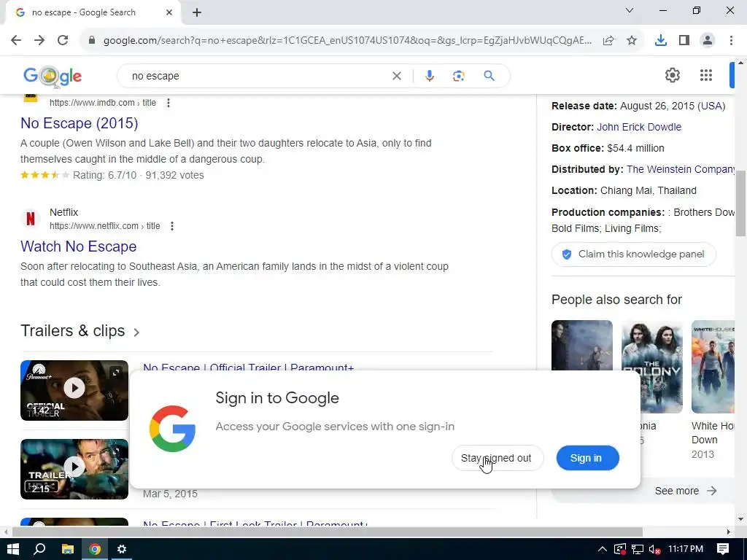Go to the Google logo homepage
The width and height of the screenshot is (747, 560).
tap(53, 76)
